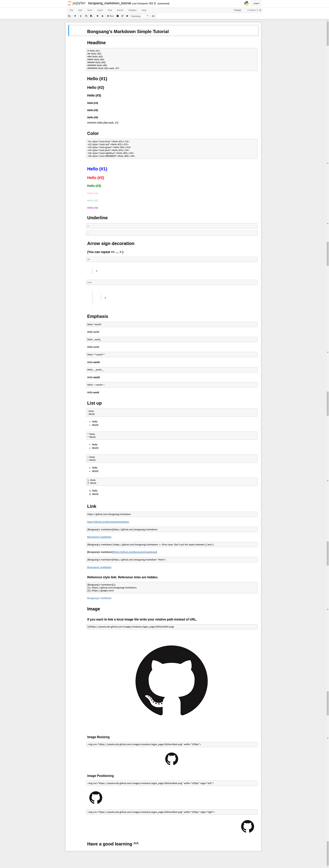Click the blue Hello (#1) colored heading

97,169
